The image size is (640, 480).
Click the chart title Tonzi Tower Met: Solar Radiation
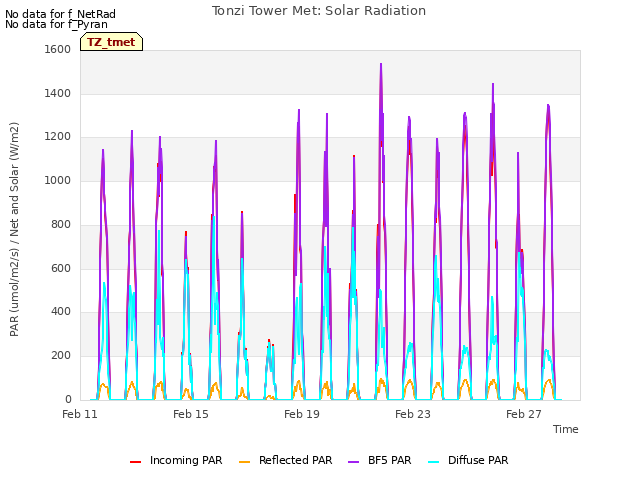[319, 11]
